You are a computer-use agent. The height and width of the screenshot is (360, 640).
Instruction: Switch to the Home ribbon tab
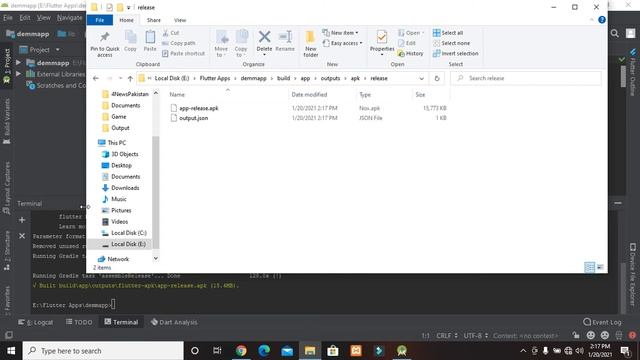click(126, 20)
